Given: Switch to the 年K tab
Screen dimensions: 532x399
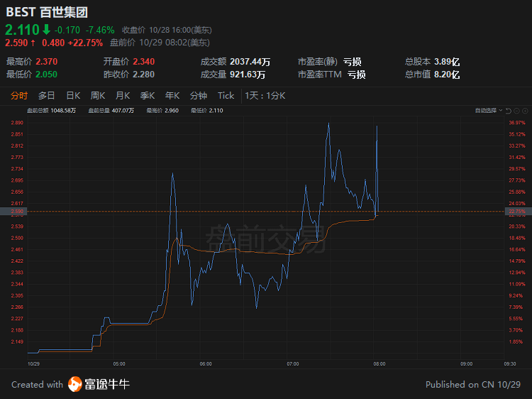Looking at the screenshot, I should [x=172, y=96].
